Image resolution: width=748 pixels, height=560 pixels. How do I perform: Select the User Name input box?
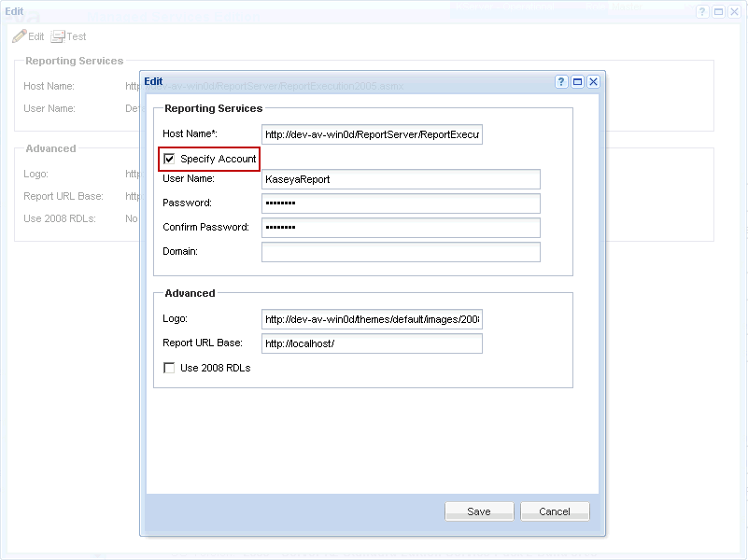pos(401,179)
